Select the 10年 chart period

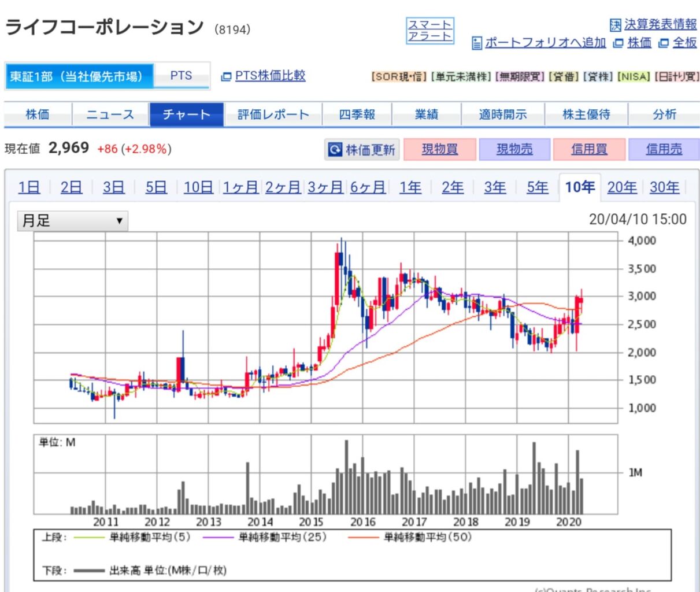(x=580, y=187)
